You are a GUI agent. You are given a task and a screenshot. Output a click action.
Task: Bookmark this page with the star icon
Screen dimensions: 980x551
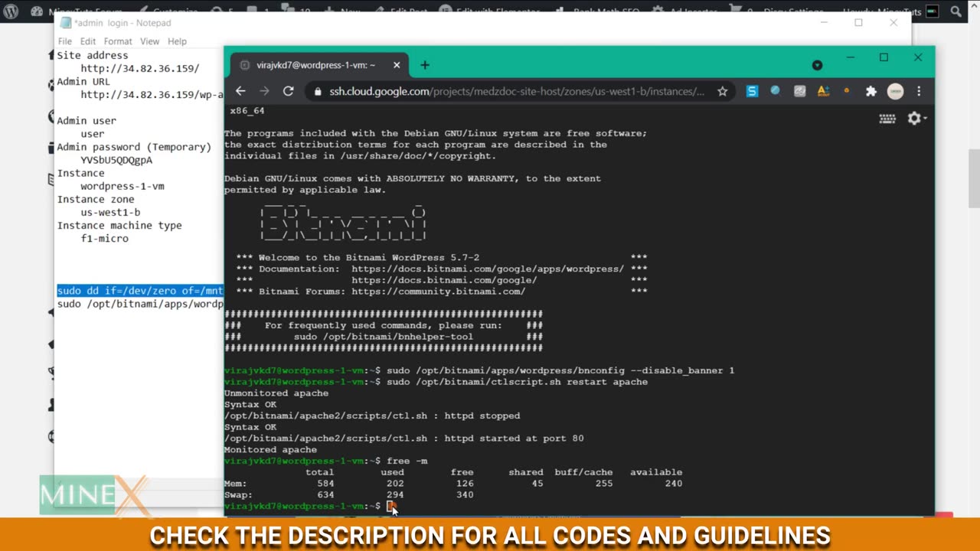click(722, 91)
